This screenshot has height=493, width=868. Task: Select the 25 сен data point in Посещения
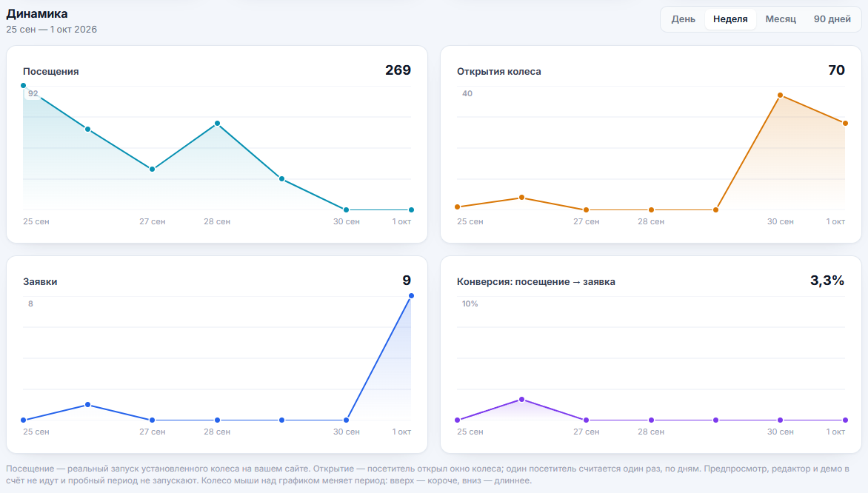(x=23, y=86)
